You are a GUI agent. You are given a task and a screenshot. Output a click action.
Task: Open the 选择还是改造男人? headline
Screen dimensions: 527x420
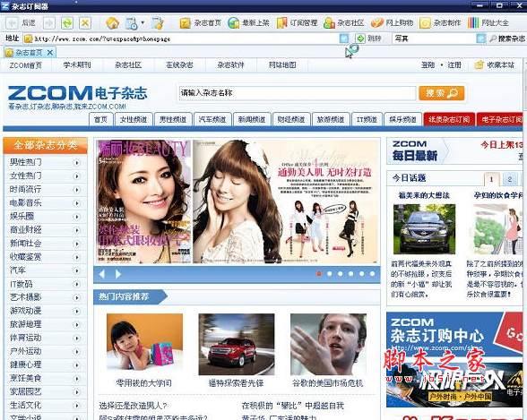(x=133, y=406)
